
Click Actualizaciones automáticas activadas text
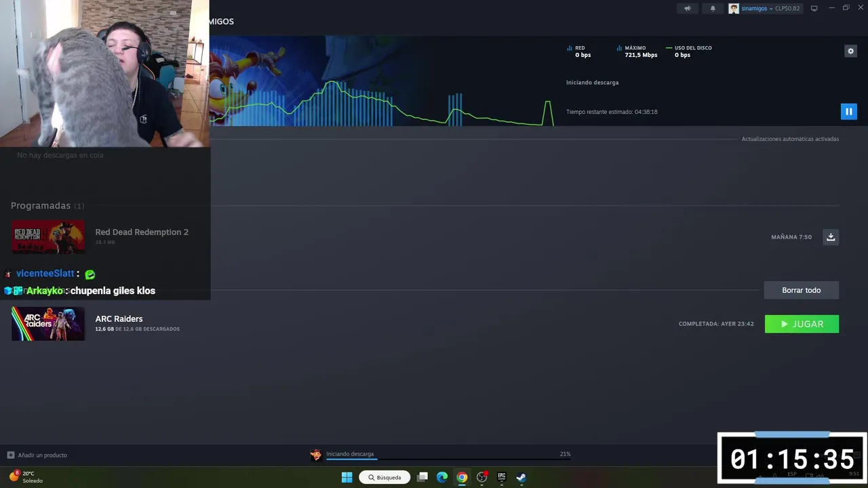[x=790, y=139]
